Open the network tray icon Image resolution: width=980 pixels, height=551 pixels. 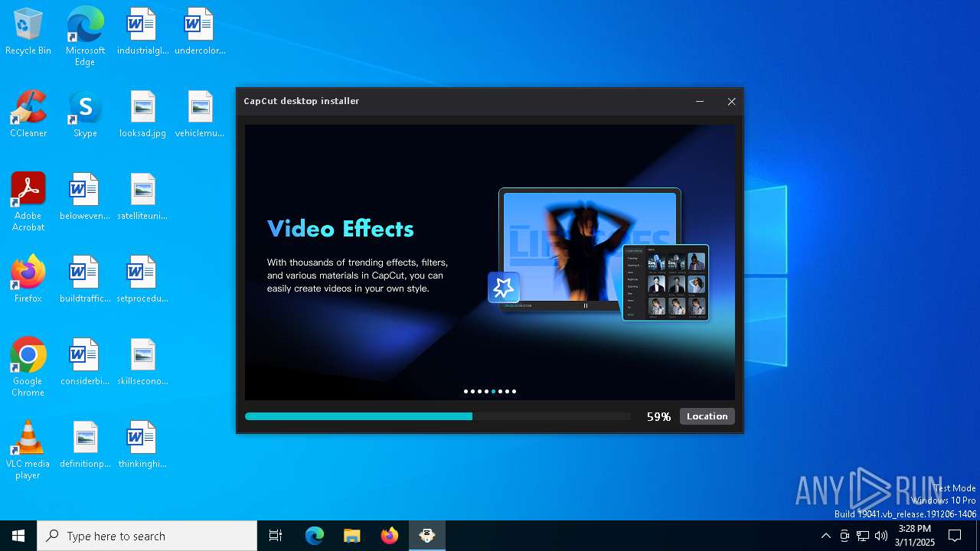pyautogui.click(x=863, y=536)
